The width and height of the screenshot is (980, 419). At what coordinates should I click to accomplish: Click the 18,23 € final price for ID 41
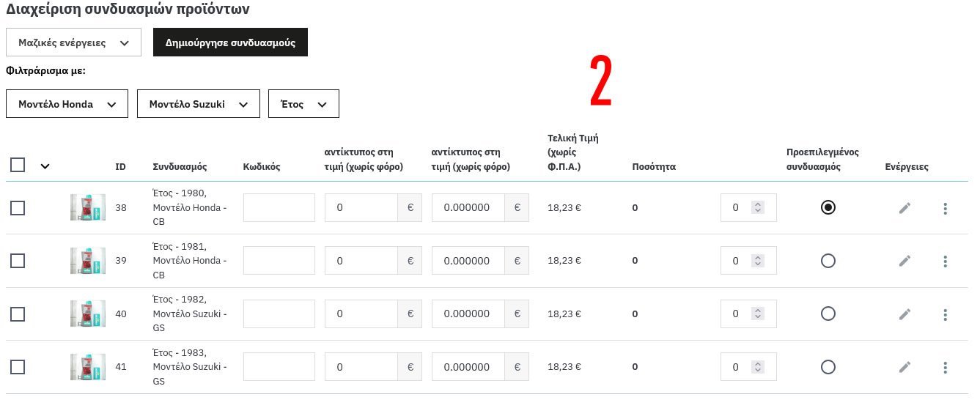[x=564, y=367]
